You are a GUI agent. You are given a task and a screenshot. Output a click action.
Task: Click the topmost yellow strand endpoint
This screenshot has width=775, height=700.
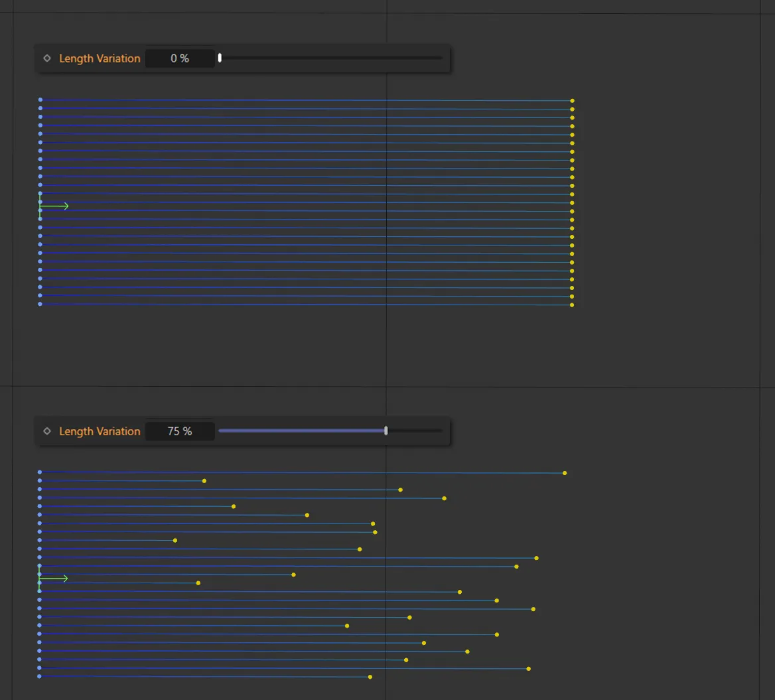click(571, 100)
